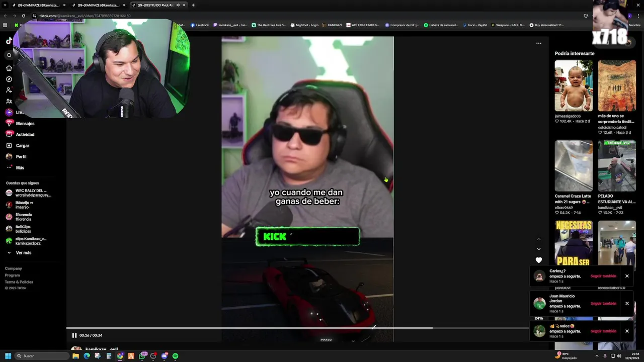Open followed account clips Kamikaze_e...
The height and width of the screenshot is (362, 644).
click(x=26, y=241)
